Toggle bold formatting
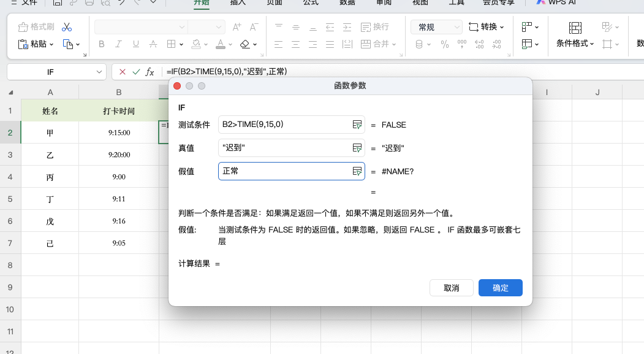Image resolution: width=644 pixels, height=354 pixels. [101, 44]
